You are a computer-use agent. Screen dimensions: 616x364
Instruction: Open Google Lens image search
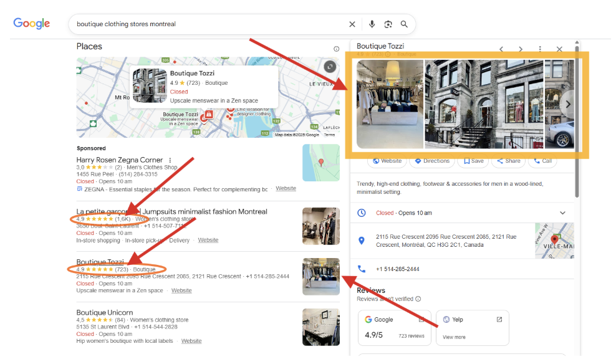pyautogui.click(x=388, y=24)
